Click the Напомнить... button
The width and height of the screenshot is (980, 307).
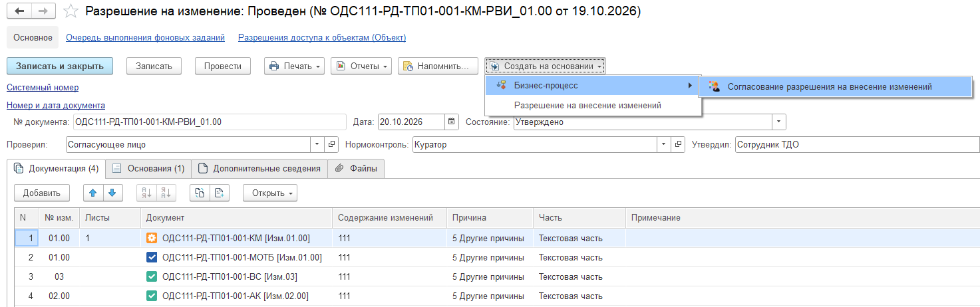(438, 66)
